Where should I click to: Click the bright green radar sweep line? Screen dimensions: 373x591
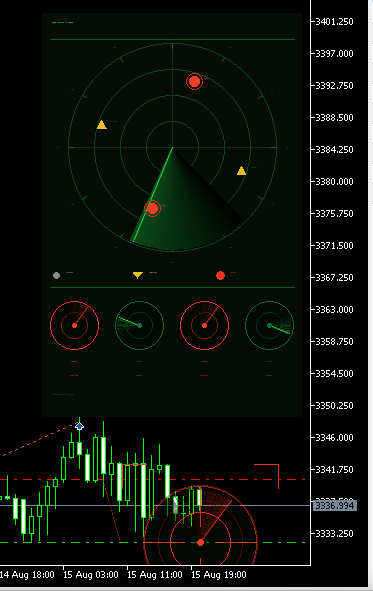click(152, 194)
